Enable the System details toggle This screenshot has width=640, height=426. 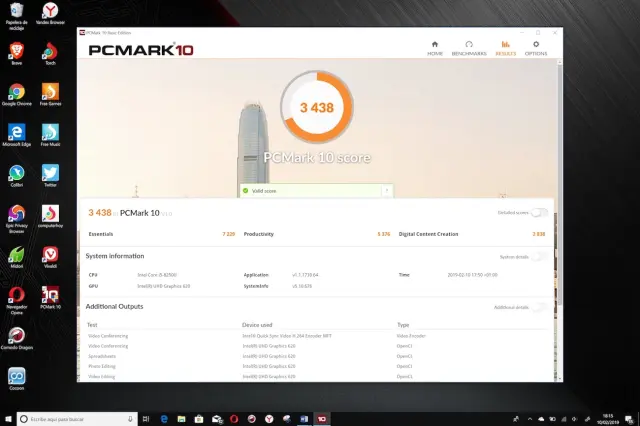pos(539,256)
